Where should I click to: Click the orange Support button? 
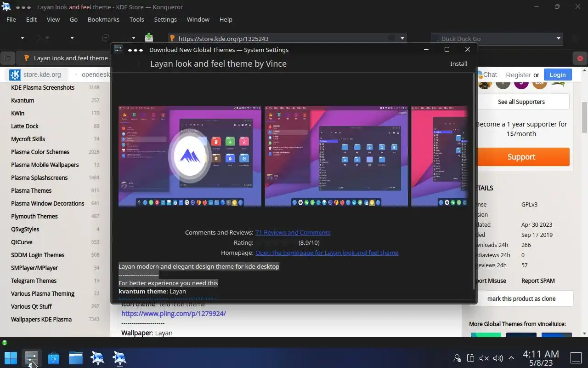521,157
